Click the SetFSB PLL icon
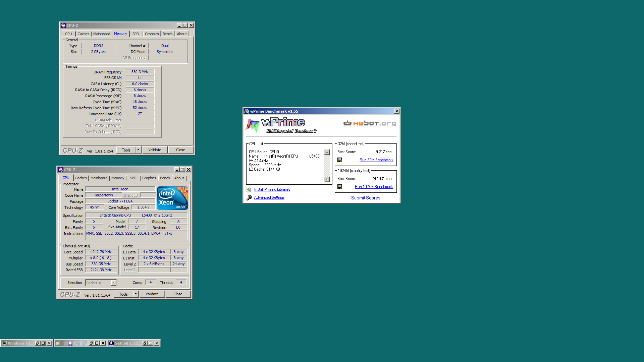This screenshot has width=644, height=362. click(x=111, y=343)
